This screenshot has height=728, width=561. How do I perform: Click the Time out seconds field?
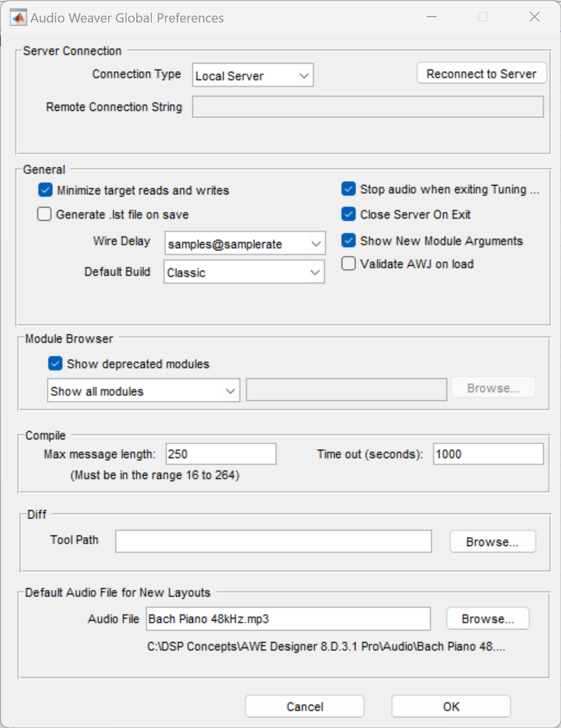pos(488,454)
